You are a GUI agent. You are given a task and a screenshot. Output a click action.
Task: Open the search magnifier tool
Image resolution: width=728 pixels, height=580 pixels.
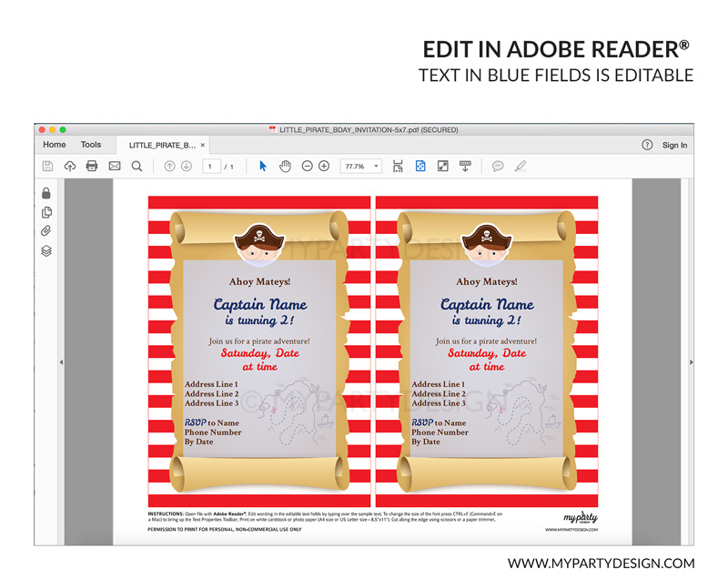click(136, 167)
